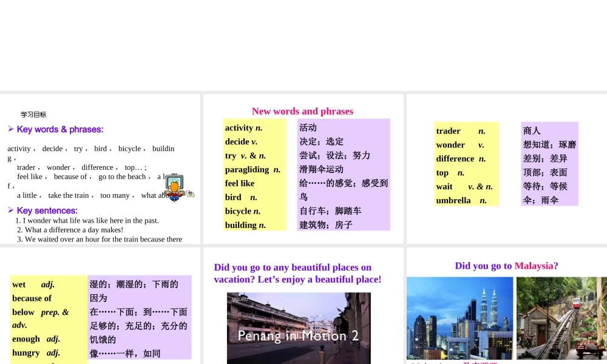Viewport: 607px width, 364px height.
Task: Click the hillside funicular train photo
Action: [x=561, y=318]
